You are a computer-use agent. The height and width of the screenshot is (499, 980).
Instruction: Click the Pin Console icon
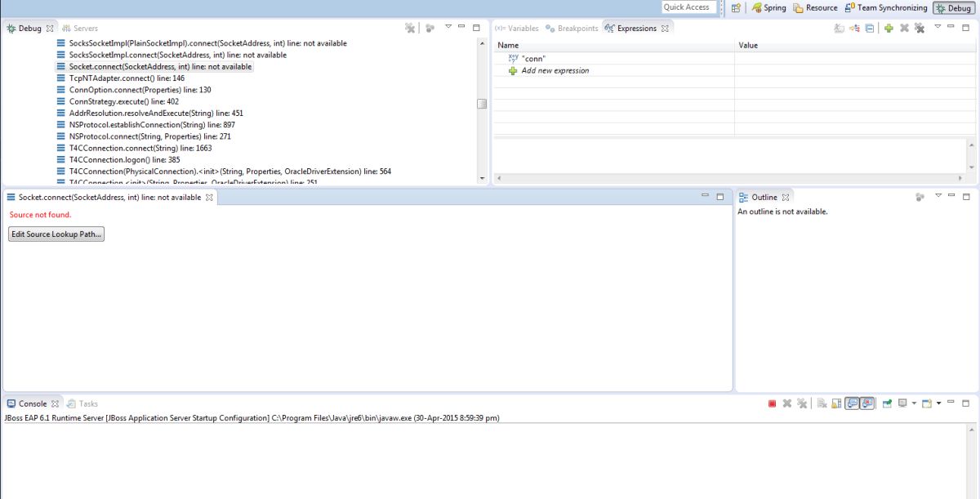pyautogui.click(x=887, y=403)
